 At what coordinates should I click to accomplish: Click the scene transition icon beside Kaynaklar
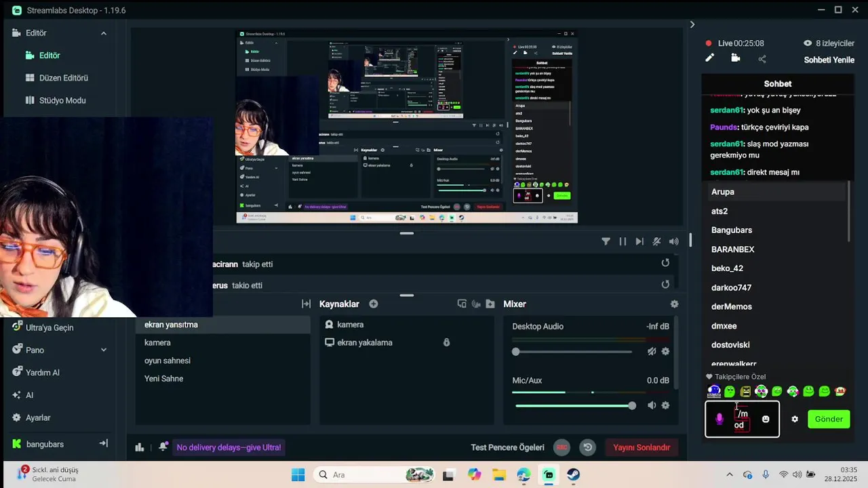(306, 304)
